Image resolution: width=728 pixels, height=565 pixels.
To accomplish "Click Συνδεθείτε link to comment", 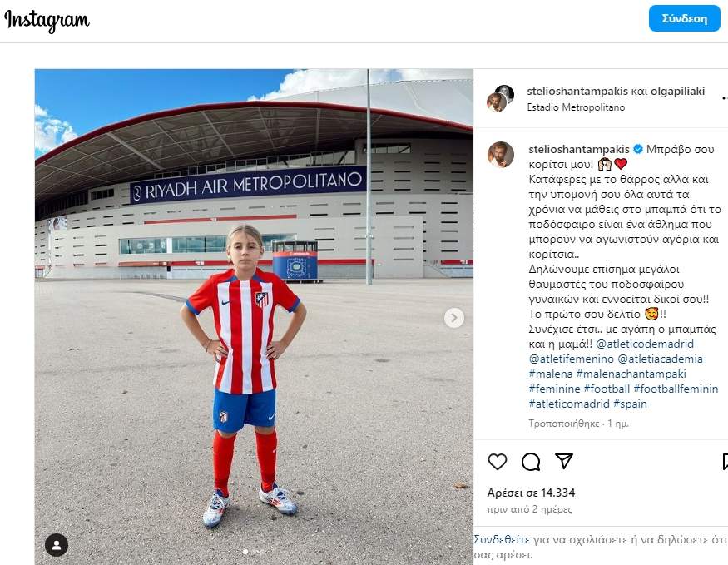I will tap(502, 539).
